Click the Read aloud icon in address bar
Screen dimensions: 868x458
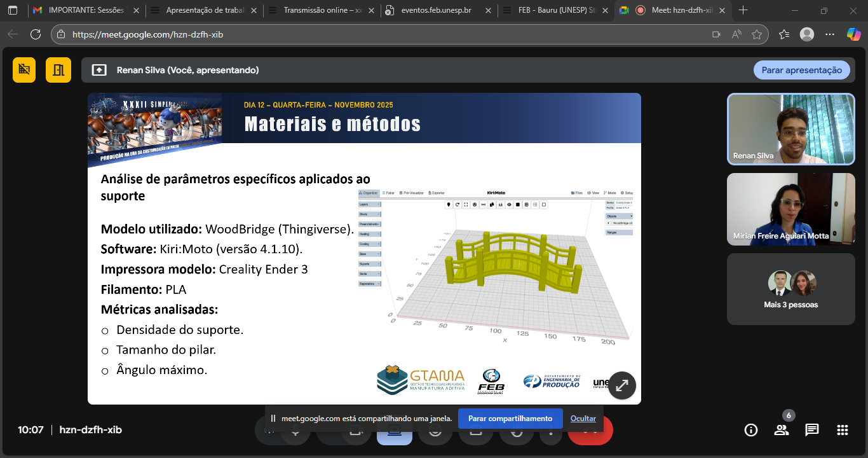tap(736, 34)
